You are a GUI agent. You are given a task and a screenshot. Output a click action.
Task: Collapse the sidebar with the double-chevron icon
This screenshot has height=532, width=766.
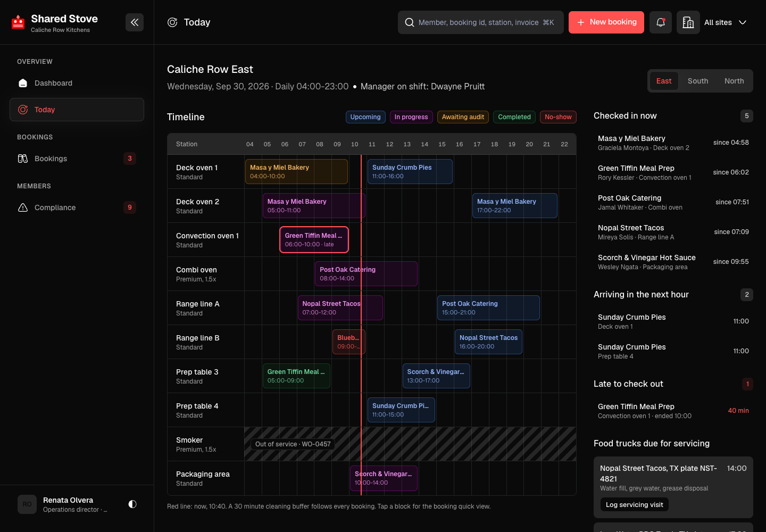tap(135, 22)
